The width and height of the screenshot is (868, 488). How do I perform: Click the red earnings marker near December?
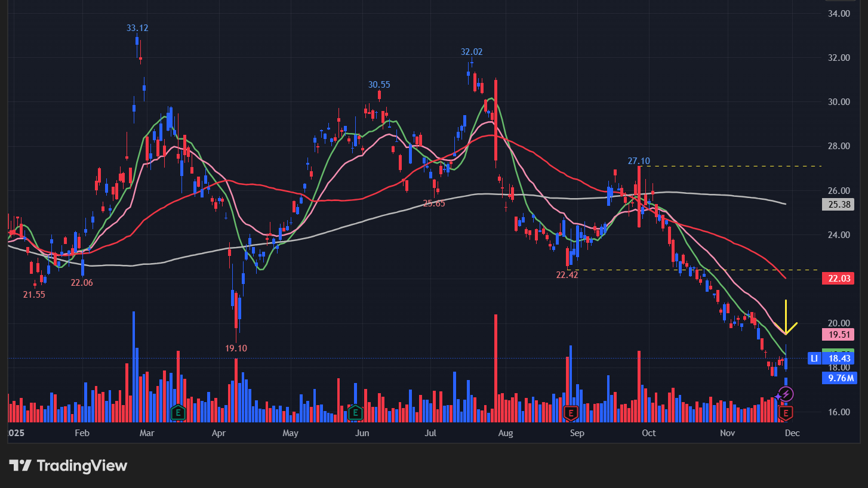786,412
